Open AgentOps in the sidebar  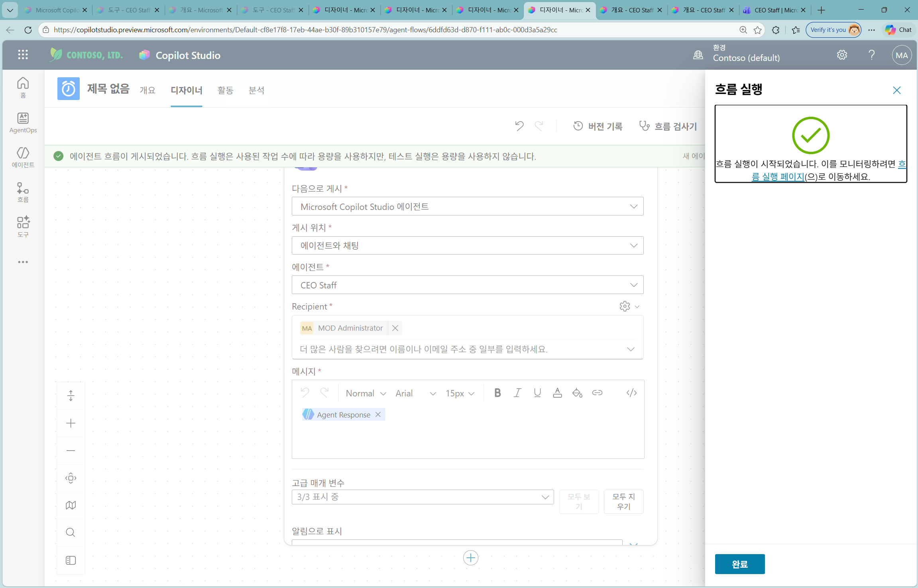(23, 123)
